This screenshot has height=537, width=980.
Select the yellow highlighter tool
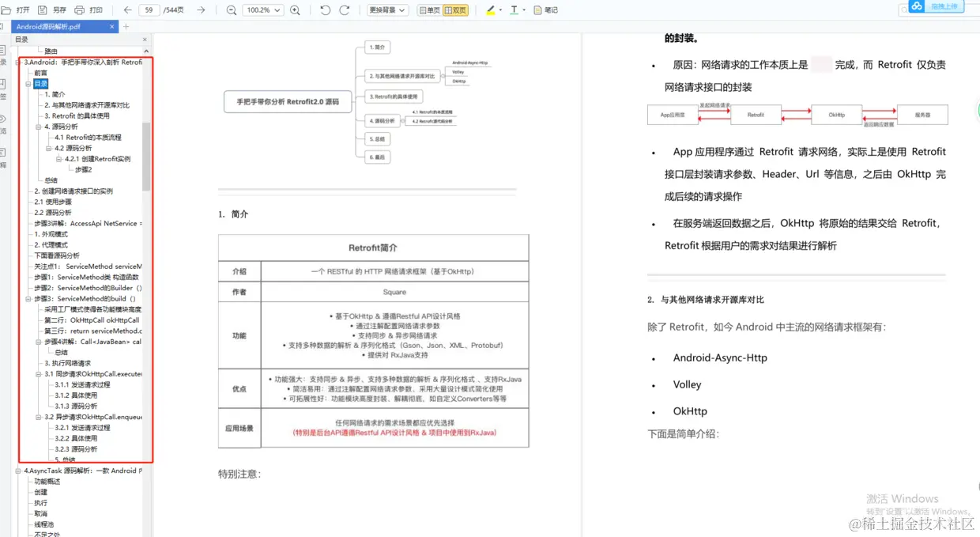(491, 10)
